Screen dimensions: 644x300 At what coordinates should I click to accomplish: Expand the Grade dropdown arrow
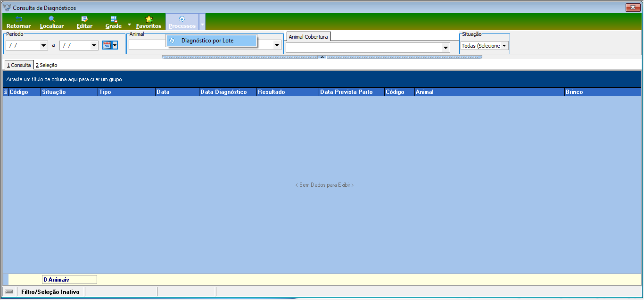(x=129, y=24)
